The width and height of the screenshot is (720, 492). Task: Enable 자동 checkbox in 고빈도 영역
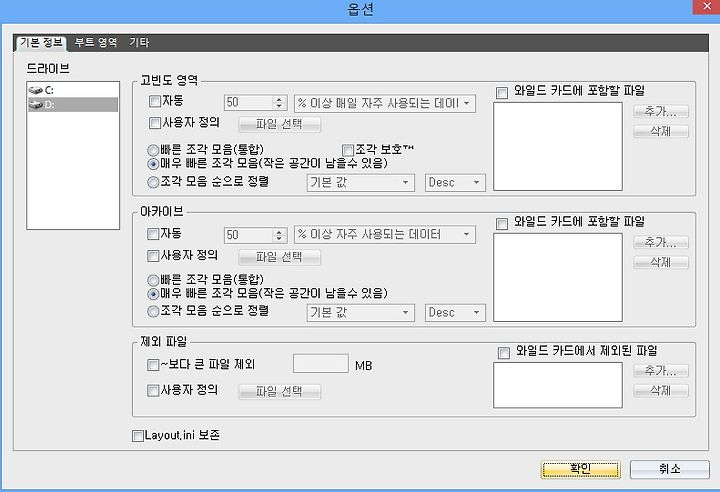(155, 101)
